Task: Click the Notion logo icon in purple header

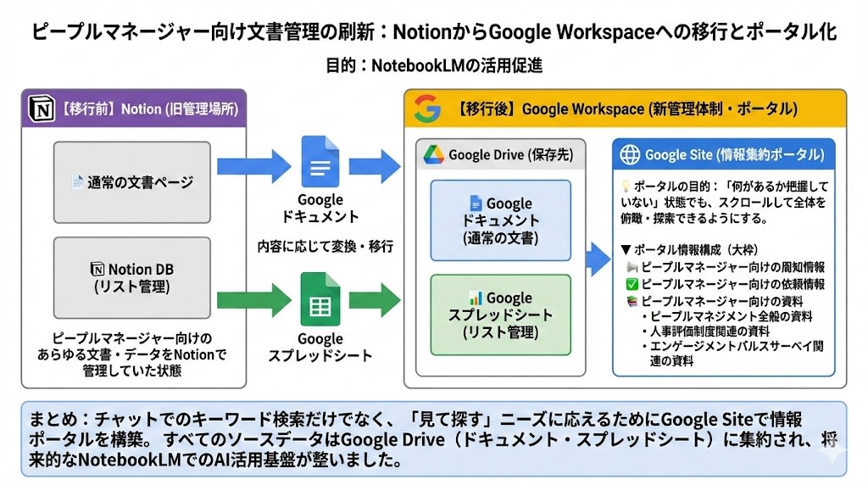Action: pos(42,109)
